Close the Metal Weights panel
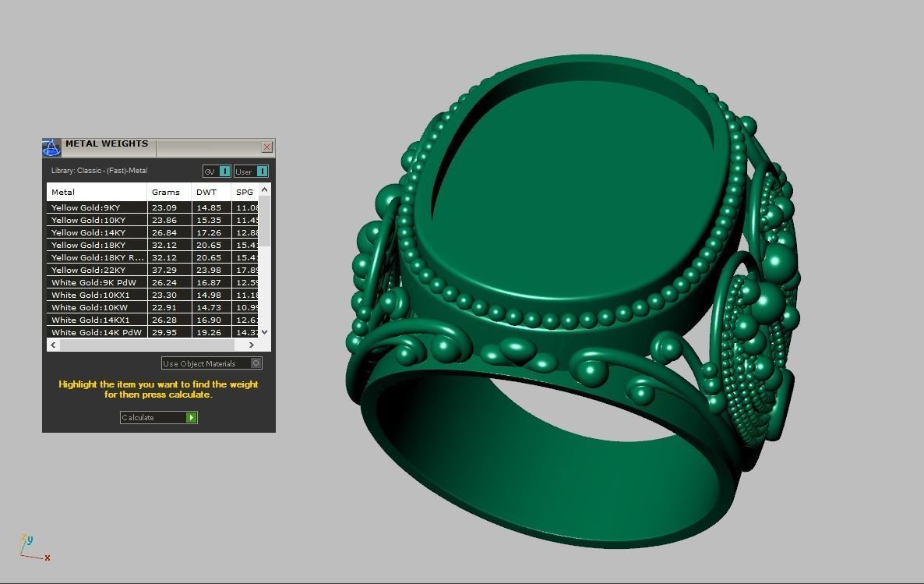This screenshot has width=924, height=584. (x=267, y=147)
